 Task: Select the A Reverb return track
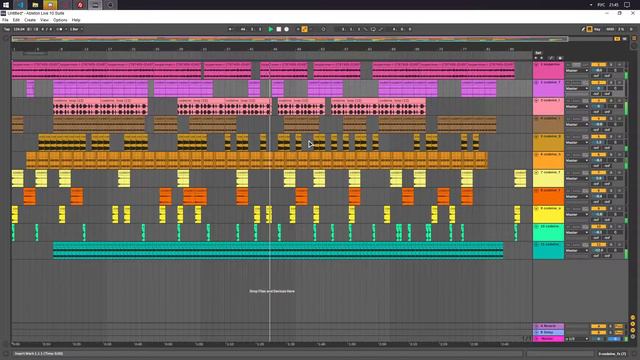(549, 326)
